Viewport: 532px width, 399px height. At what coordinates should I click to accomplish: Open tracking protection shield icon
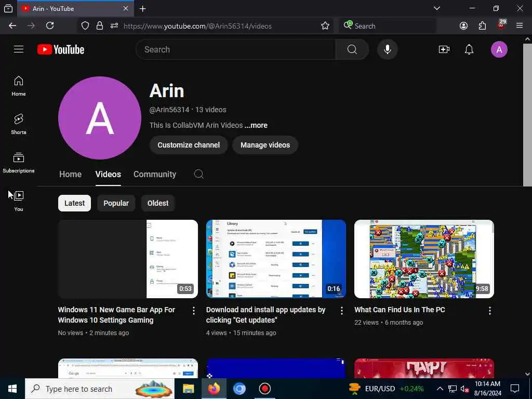[x=85, y=26]
